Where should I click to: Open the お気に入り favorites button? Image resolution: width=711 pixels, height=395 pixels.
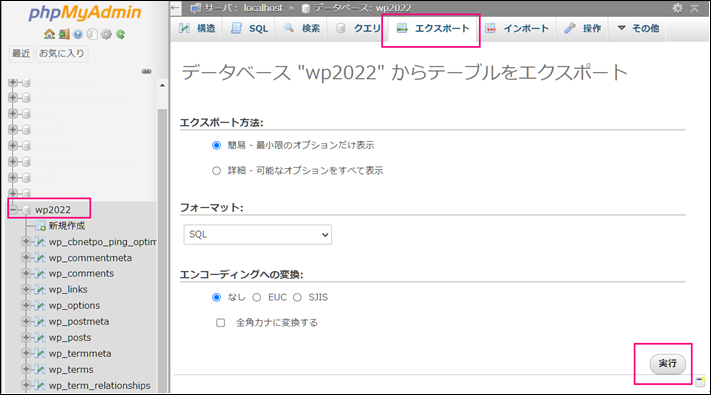coord(62,54)
